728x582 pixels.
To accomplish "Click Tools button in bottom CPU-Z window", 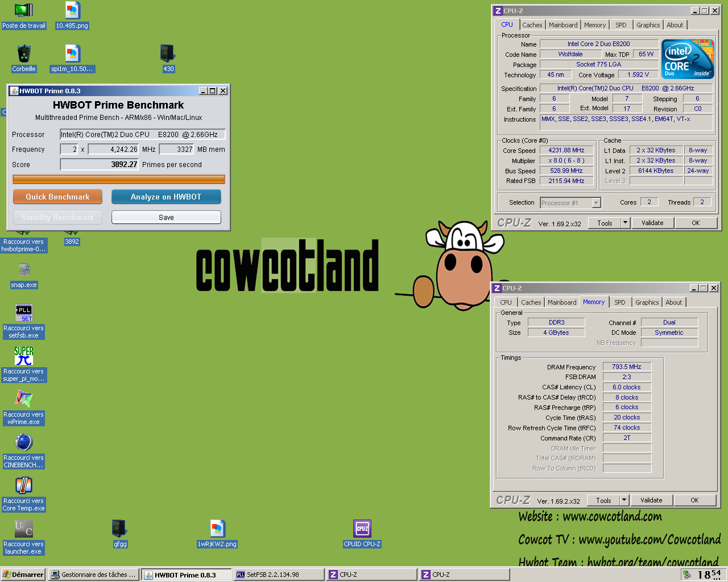I will [603, 500].
